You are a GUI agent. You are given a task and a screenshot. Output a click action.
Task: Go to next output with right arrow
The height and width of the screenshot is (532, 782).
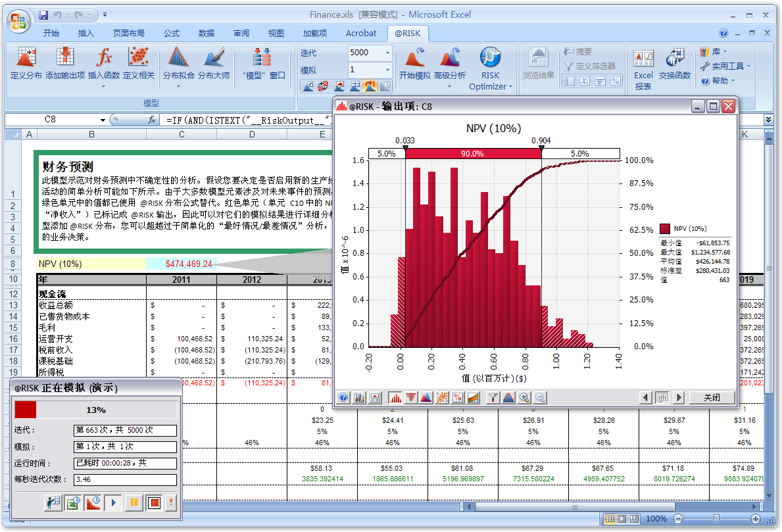coord(678,397)
